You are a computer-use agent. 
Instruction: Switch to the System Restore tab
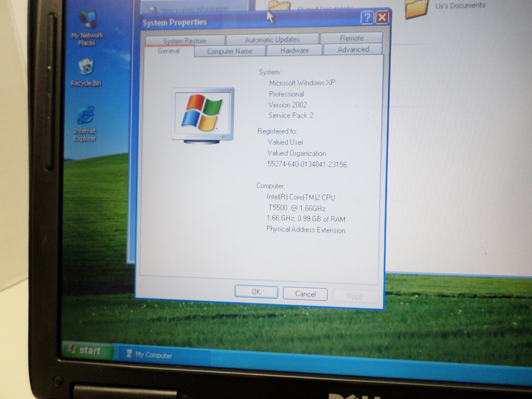click(x=185, y=41)
